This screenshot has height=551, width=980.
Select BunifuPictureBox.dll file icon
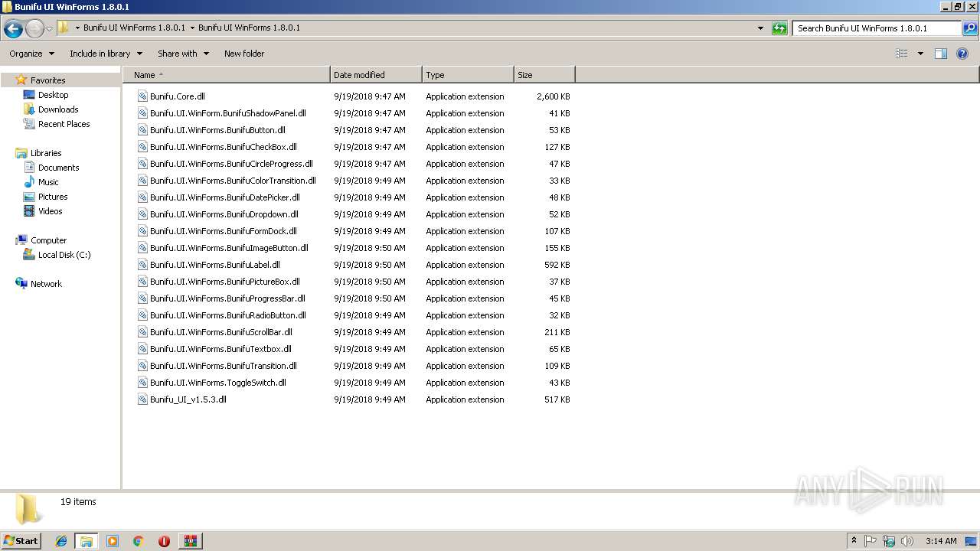142,282
